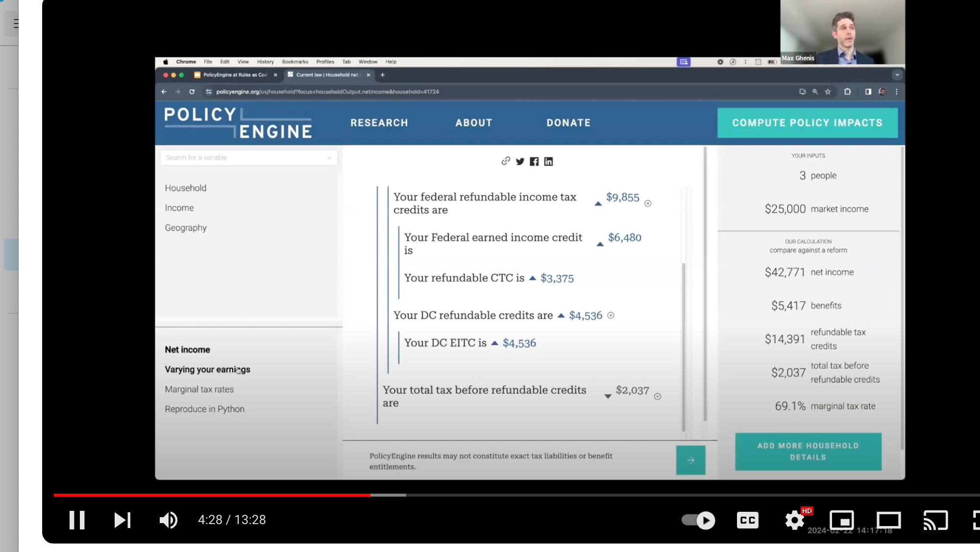Open the RESEARCH menu in PolicyEngine
This screenshot has height=552, width=980.
[x=379, y=123]
